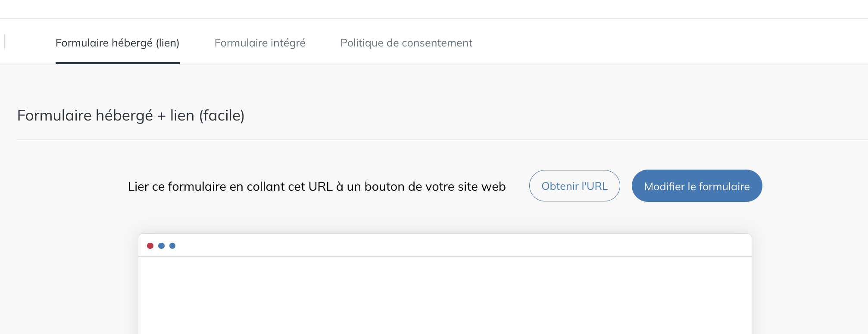868x334 pixels.
Task: Click the word 'URL' in instruction sentence
Action: pyautogui.click(x=320, y=186)
